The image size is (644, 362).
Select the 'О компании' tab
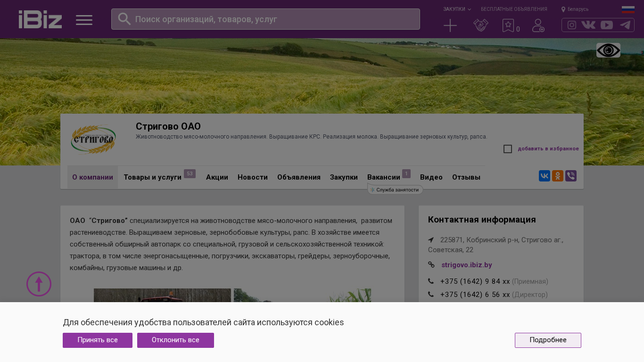click(x=92, y=177)
